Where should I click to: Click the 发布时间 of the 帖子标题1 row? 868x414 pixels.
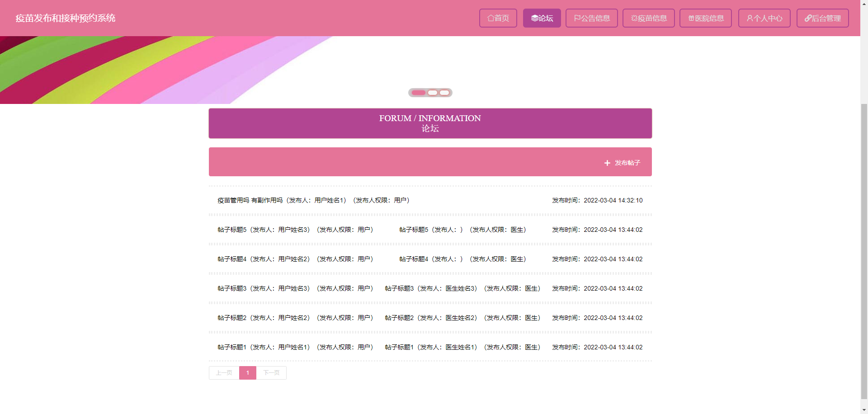click(x=597, y=347)
